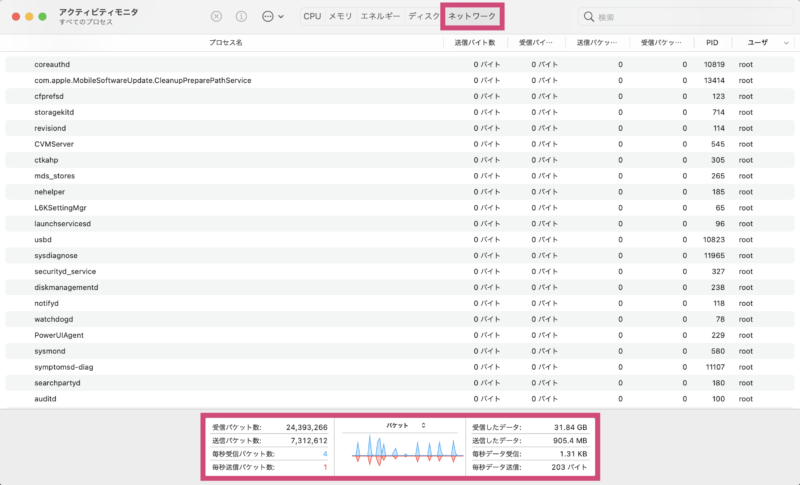Viewport: 800px width, 485px height.
Task: Select the ディスク tab
Action: [x=424, y=17]
